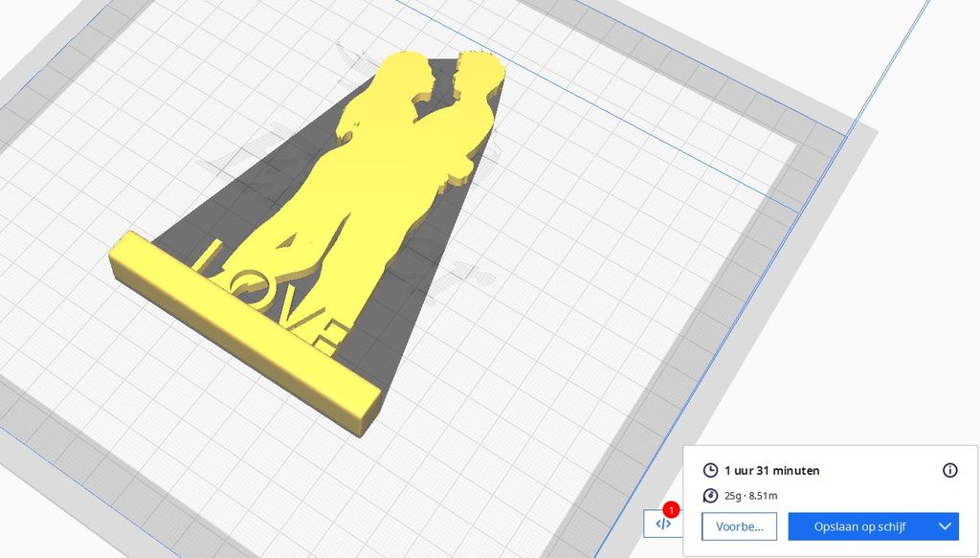Click the G-code script icon with red badge
Viewport: 980px width, 558px height.
[665, 524]
